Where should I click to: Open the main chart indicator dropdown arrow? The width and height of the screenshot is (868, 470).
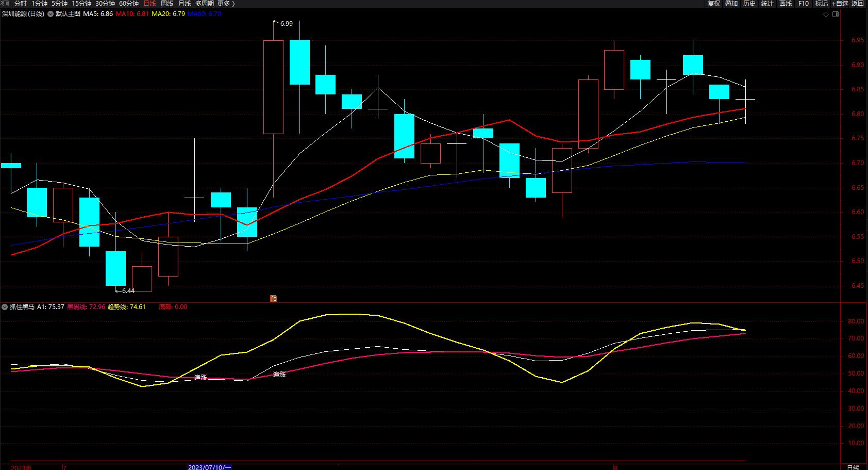click(x=51, y=14)
